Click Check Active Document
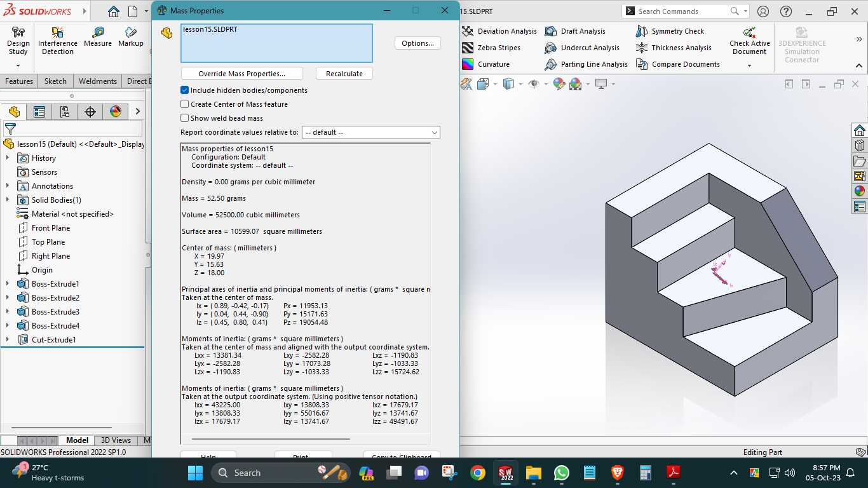 point(750,41)
